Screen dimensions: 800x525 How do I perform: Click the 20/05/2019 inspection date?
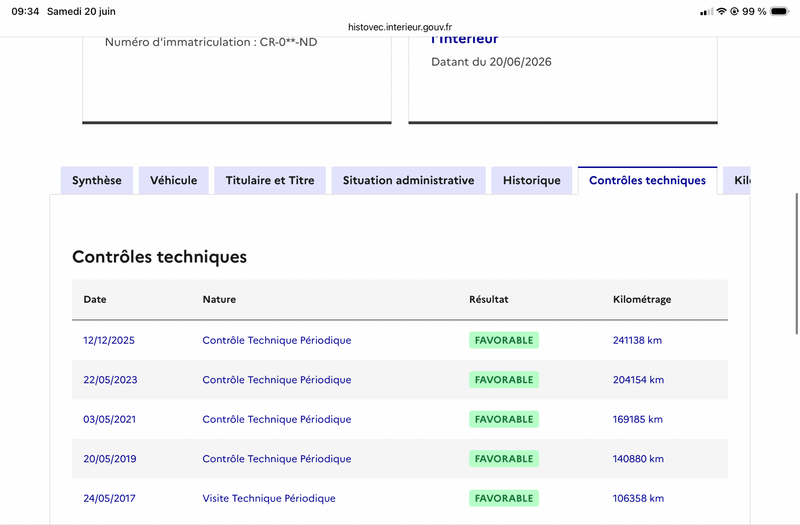(x=110, y=459)
